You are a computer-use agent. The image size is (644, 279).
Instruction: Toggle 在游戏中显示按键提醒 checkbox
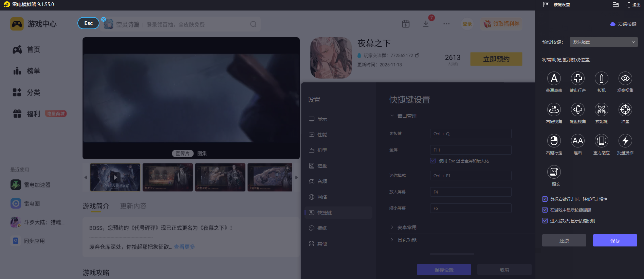(545, 210)
